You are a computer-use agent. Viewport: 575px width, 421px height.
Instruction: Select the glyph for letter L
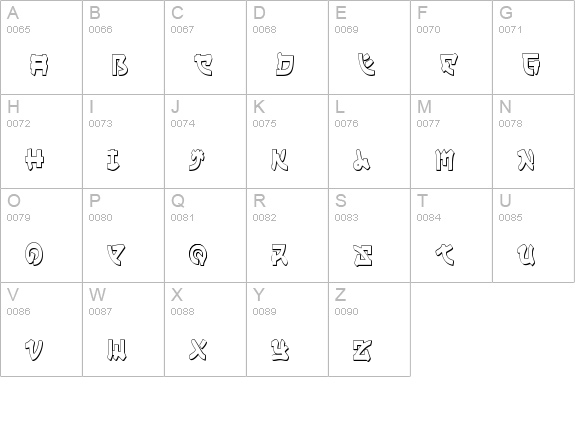click(x=361, y=161)
